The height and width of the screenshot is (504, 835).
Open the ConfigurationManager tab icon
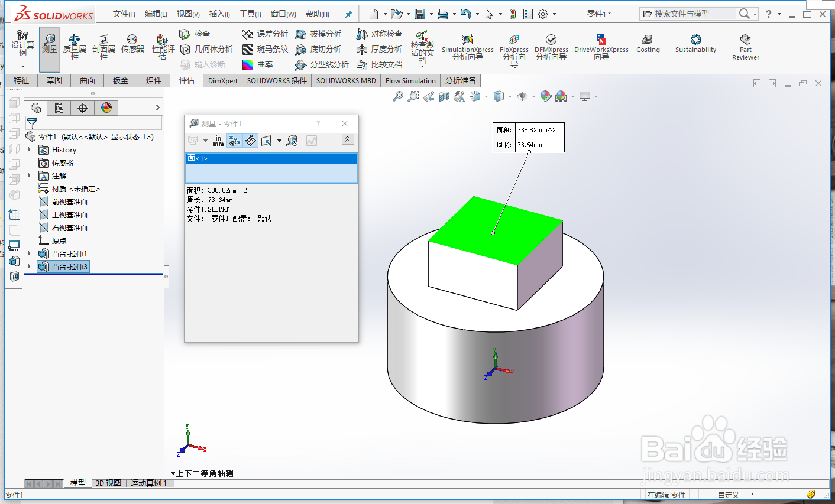click(59, 108)
